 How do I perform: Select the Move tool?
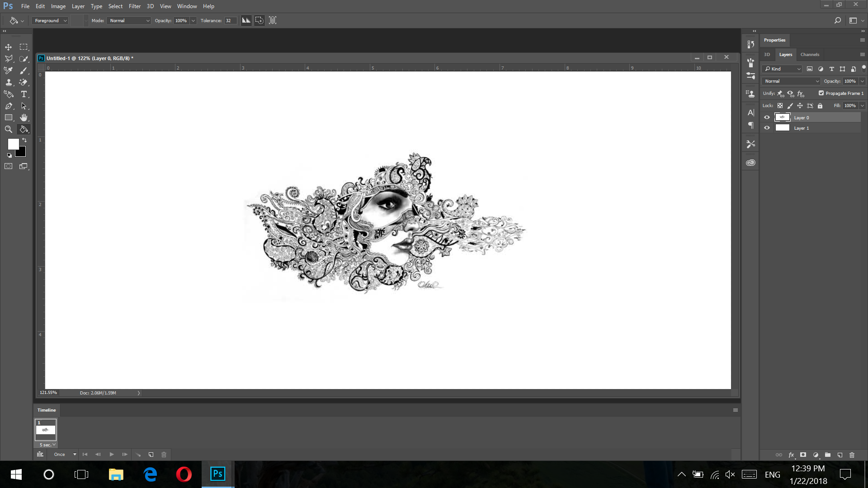point(8,47)
